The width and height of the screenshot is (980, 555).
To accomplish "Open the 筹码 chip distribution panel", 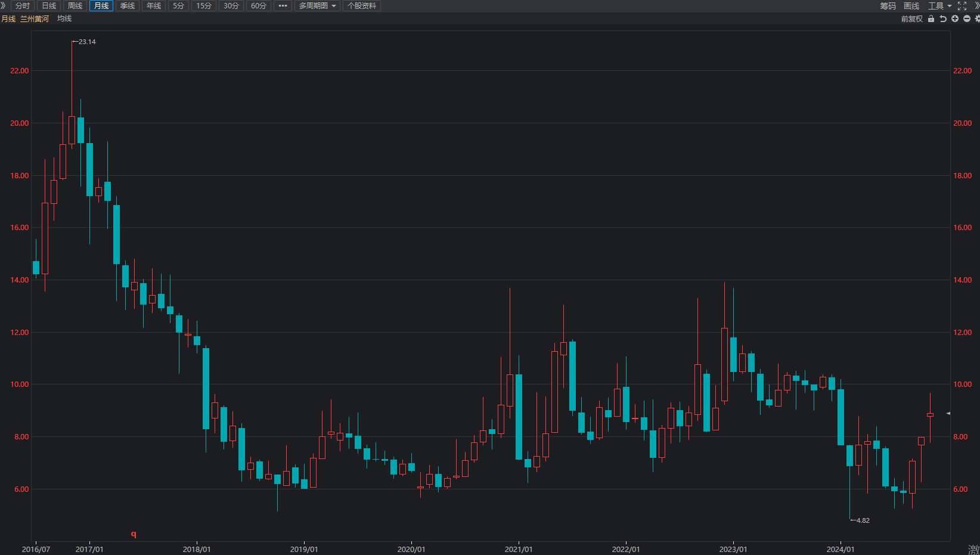I will click(x=888, y=6).
